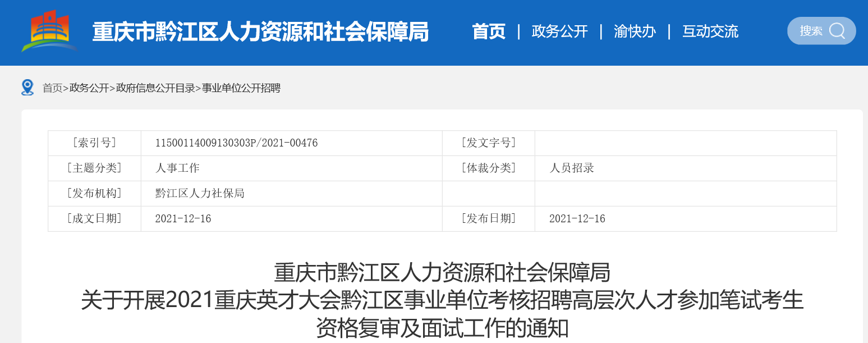Open 事业单位公开招聘 breadcrumb link
This screenshot has height=343, width=868.
click(241, 88)
